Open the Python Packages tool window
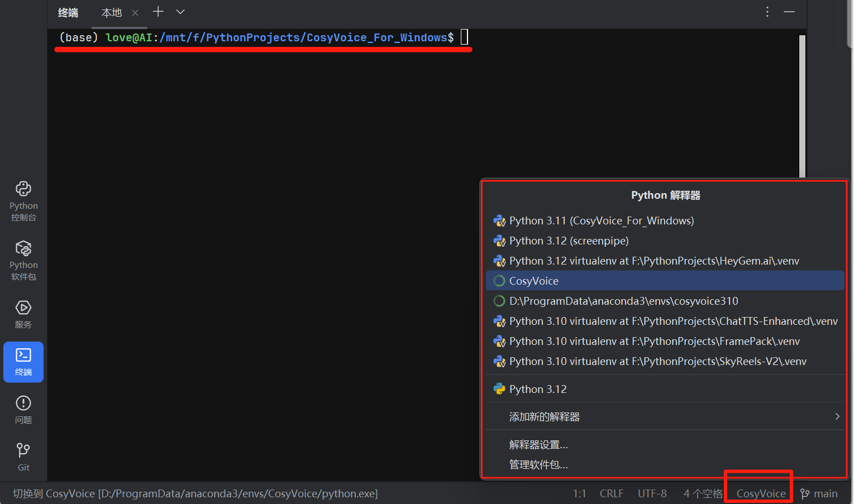 click(x=23, y=260)
